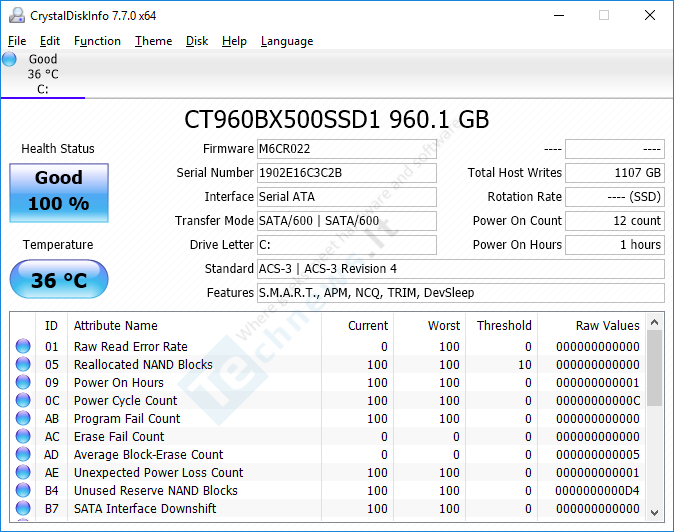The width and height of the screenshot is (674, 532).
Task: Minimize the CrystalDiskInfo window
Action: (559, 16)
